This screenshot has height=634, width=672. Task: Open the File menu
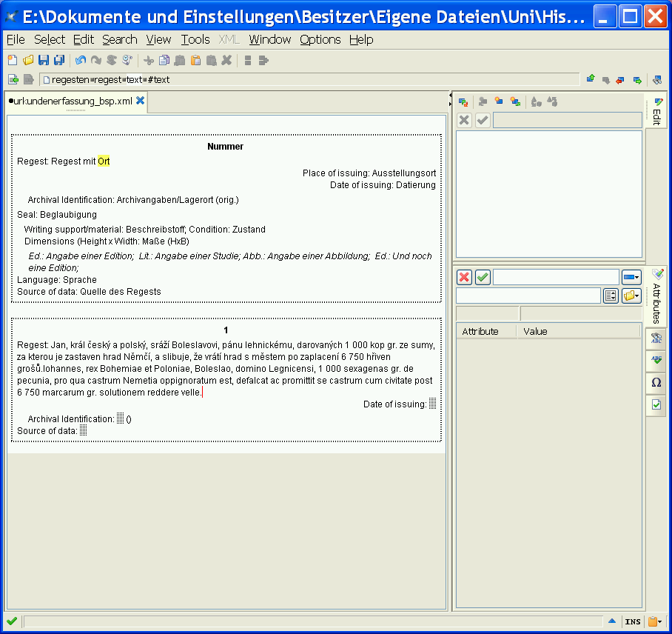pos(16,39)
